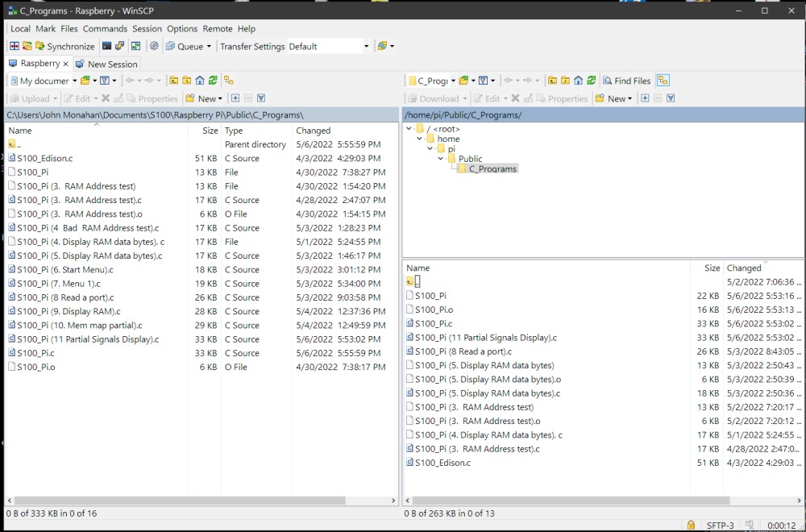Click local Select Files plus icon
This screenshot has width=806, height=532.
pyautogui.click(x=235, y=98)
